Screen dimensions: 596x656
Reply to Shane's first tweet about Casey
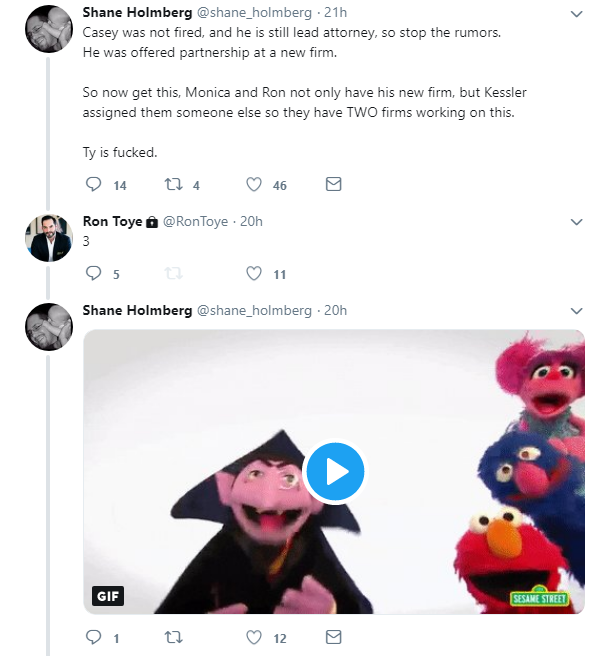(x=93, y=184)
